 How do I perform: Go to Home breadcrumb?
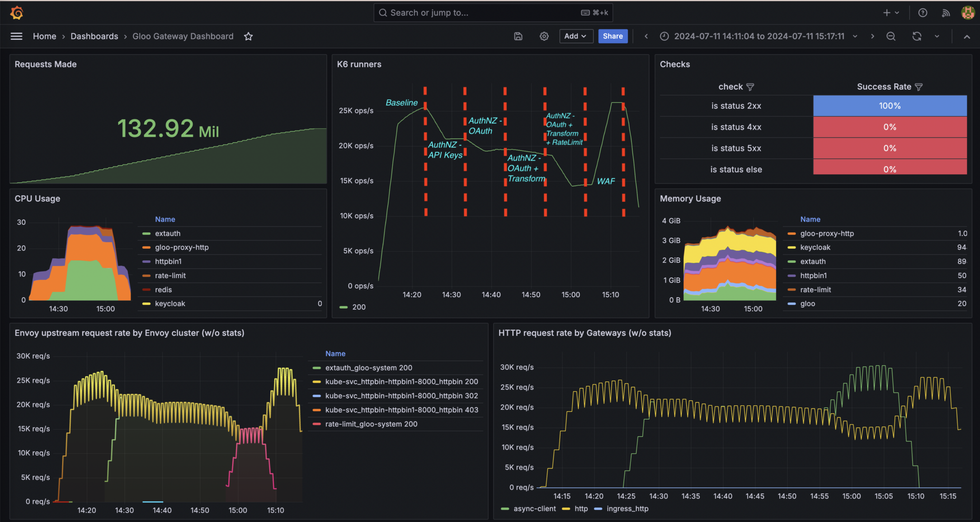pyautogui.click(x=45, y=36)
